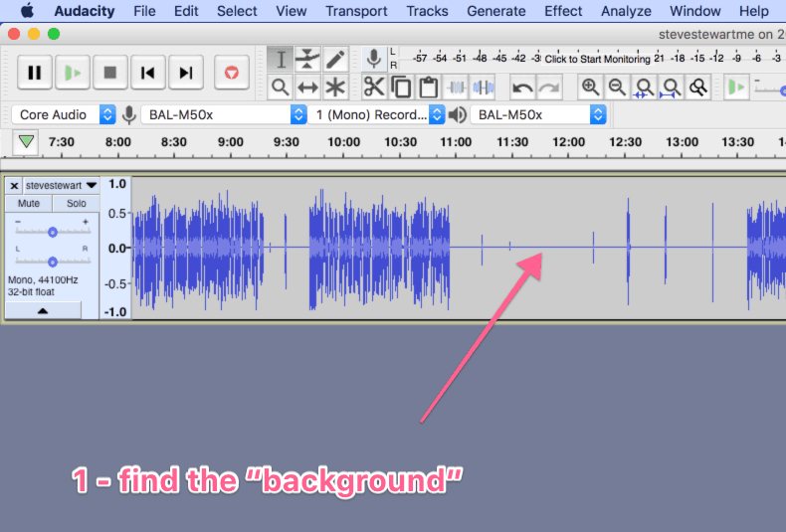Collapse the track with the up arrow
786x532 pixels.
pos(43,310)
